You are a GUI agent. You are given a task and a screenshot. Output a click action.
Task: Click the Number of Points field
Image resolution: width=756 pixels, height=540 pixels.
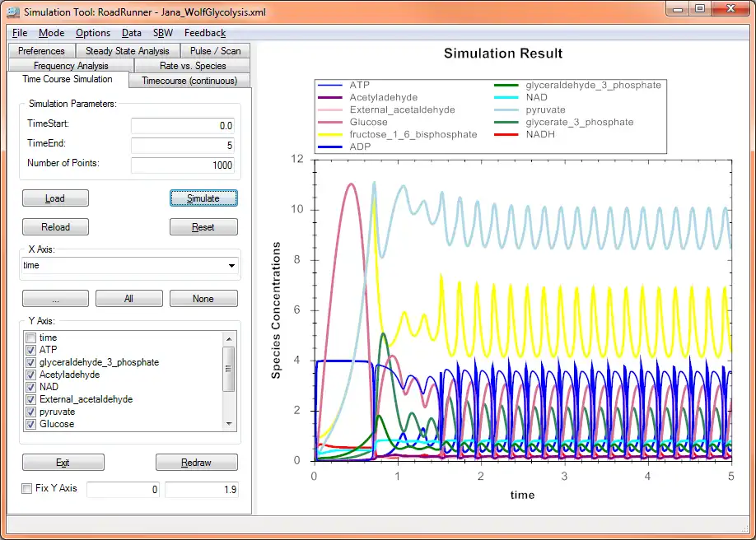pos(183,165)
